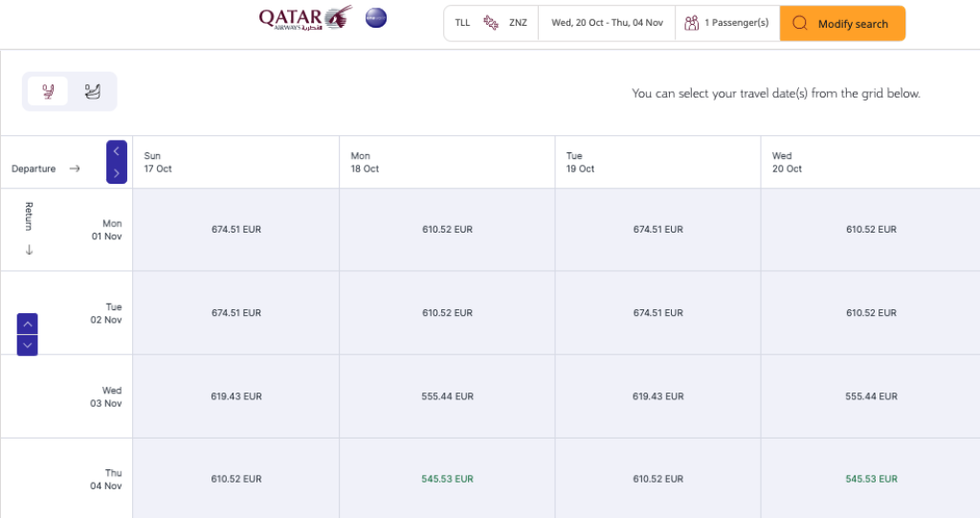
Task: Open the travel dates field Wed, 20 Oct - Thu, 04 Nov
Action: point(607,23)
